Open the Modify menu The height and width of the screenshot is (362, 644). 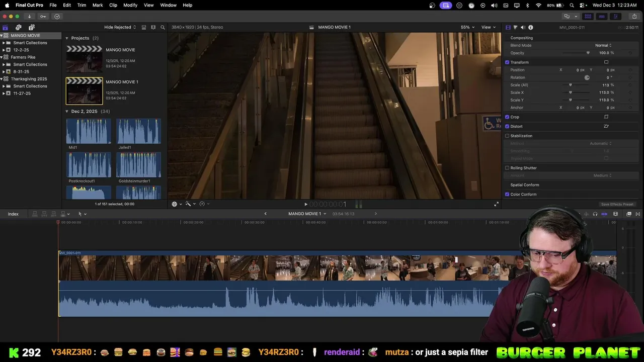[x=130, y=5]
